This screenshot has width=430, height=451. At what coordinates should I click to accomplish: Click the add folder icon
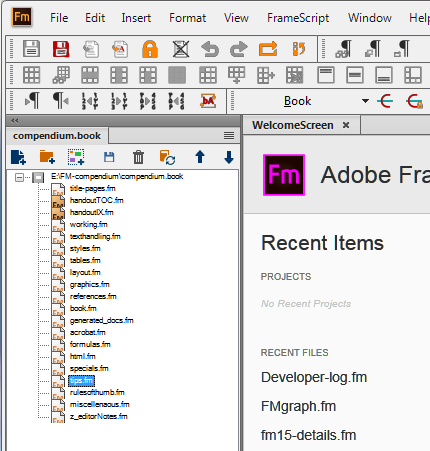click(47, 157)
